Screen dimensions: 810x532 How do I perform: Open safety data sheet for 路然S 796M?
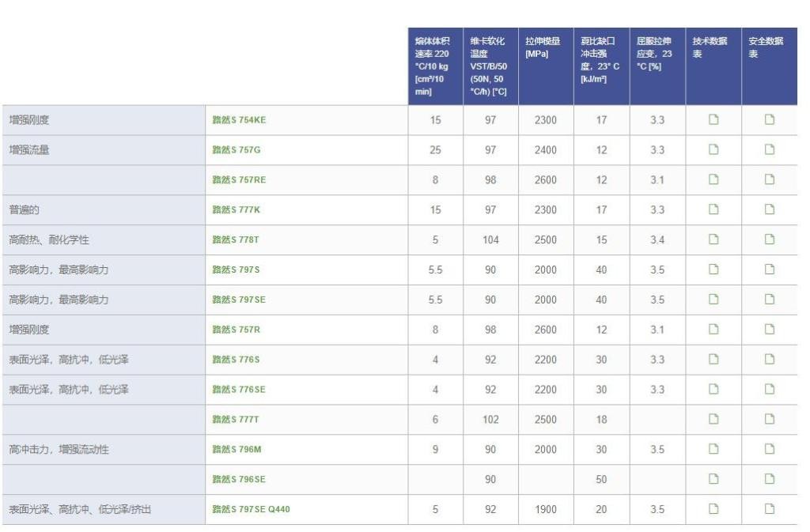click(769, 449)
